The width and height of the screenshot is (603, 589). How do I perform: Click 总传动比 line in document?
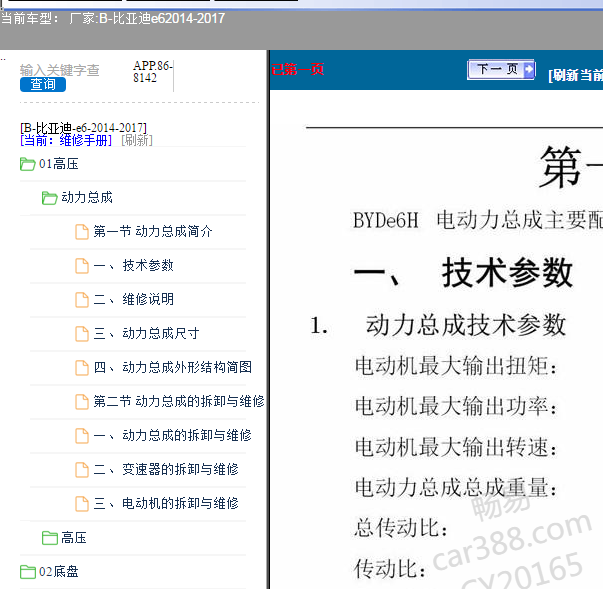click(401, 527)
